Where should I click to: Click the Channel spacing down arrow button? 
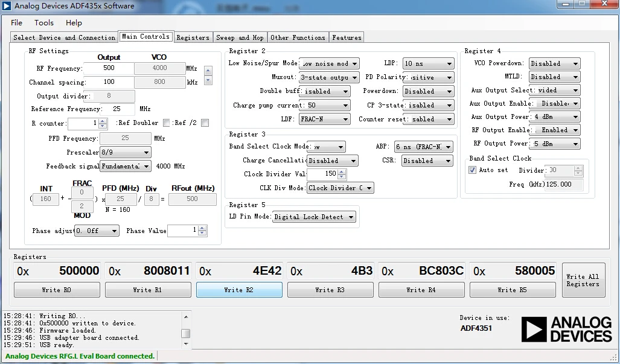point(208,80)
